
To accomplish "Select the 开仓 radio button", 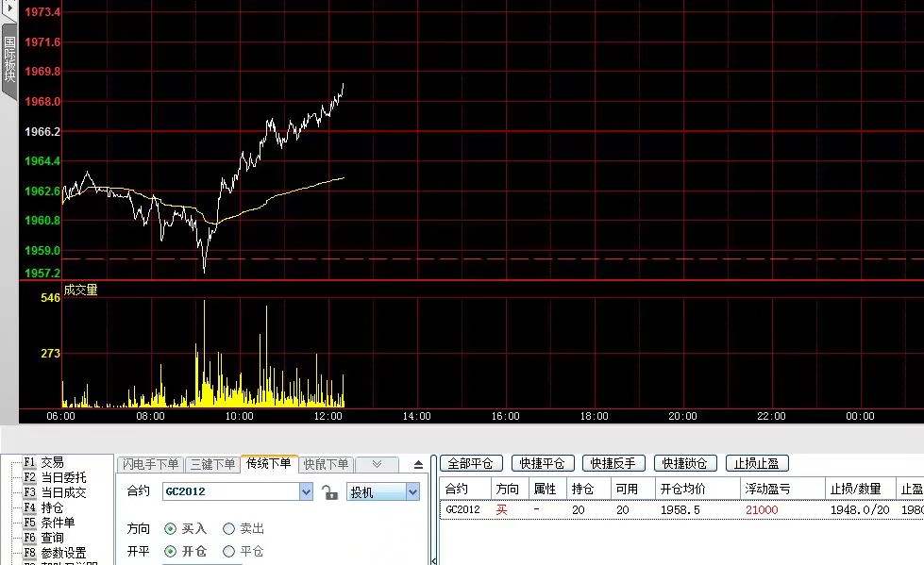I will (170, 552).
